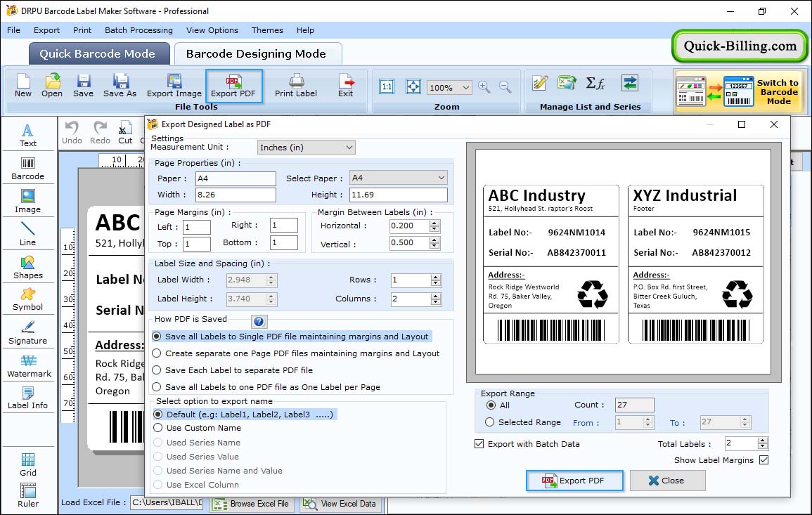Click the Exit toolbar icon
The image size is (812, 515).
click(x=345, y=86)
